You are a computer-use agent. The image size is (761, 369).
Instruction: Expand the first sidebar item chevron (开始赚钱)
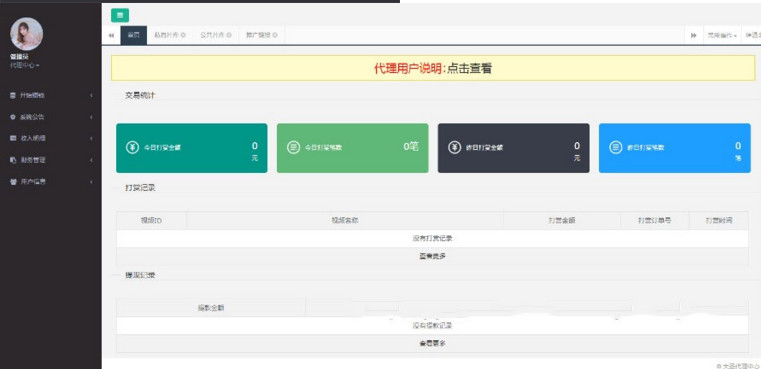(x=92, y=96)
